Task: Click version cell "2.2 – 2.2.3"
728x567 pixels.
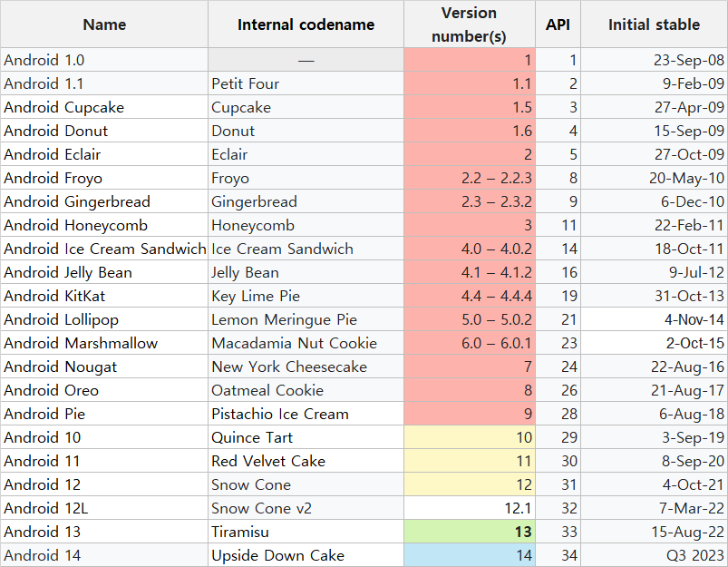Action: (x=470, y=178)
